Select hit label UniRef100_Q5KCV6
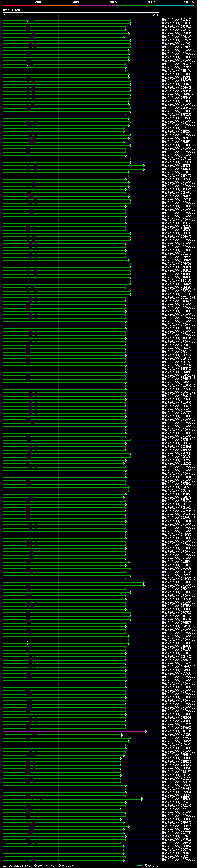Viewport: 197px width, 868px height. point(177,741)
